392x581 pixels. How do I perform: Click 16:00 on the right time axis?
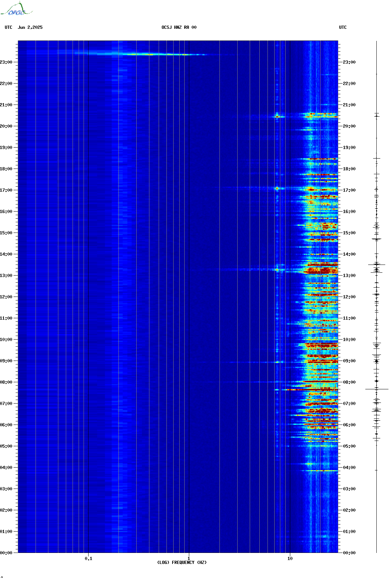[349, 212]
